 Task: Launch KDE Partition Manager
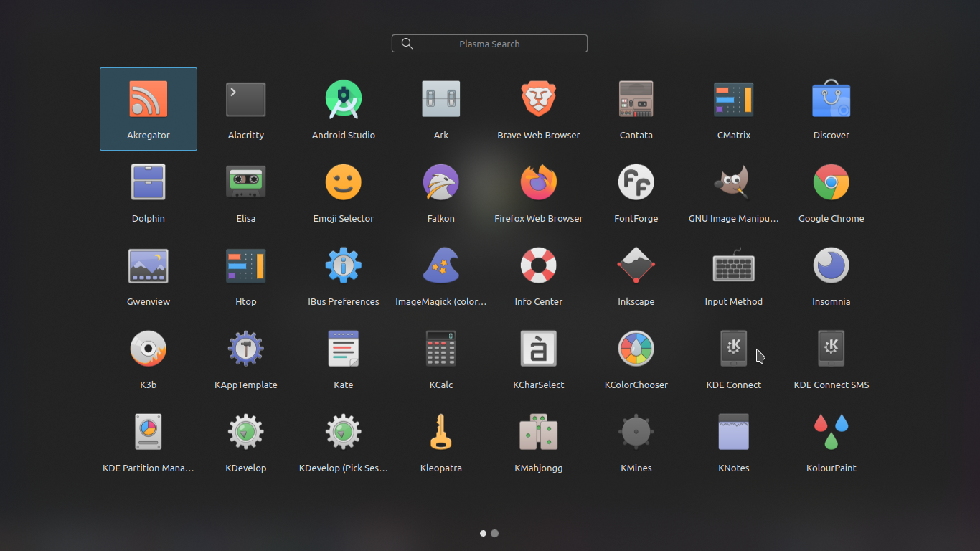pyautogui.click(x=149, y=442)
